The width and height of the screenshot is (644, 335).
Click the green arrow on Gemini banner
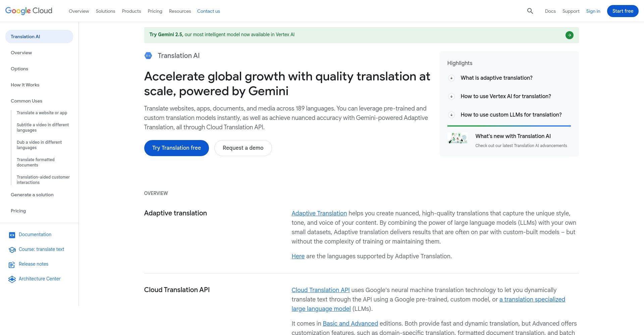pyautogui.click(x=569, y=35)
